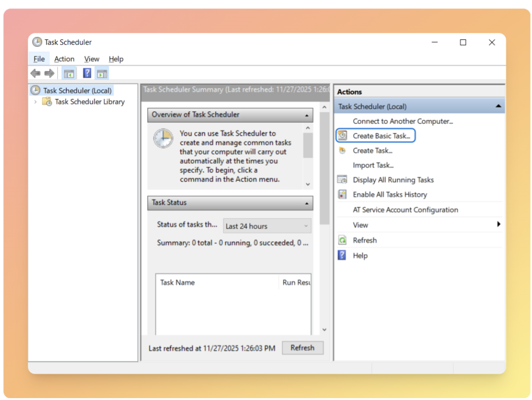Open the Action menu

point(64,59)
